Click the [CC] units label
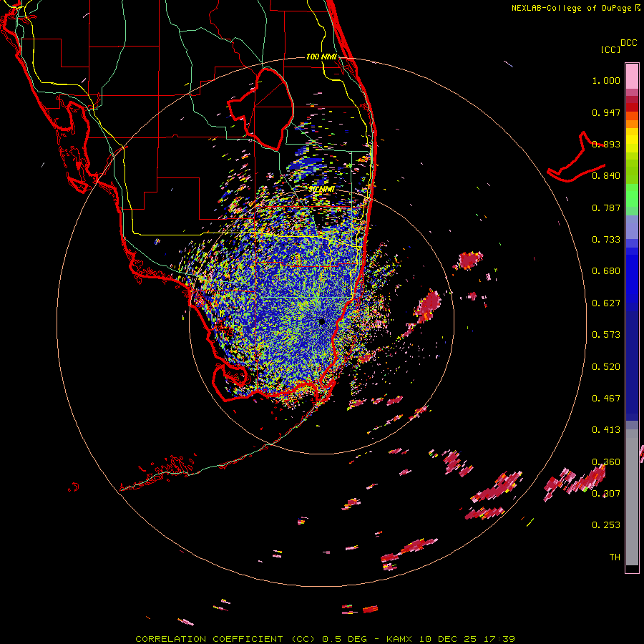The image size is (644, 644). coord(610,49)
